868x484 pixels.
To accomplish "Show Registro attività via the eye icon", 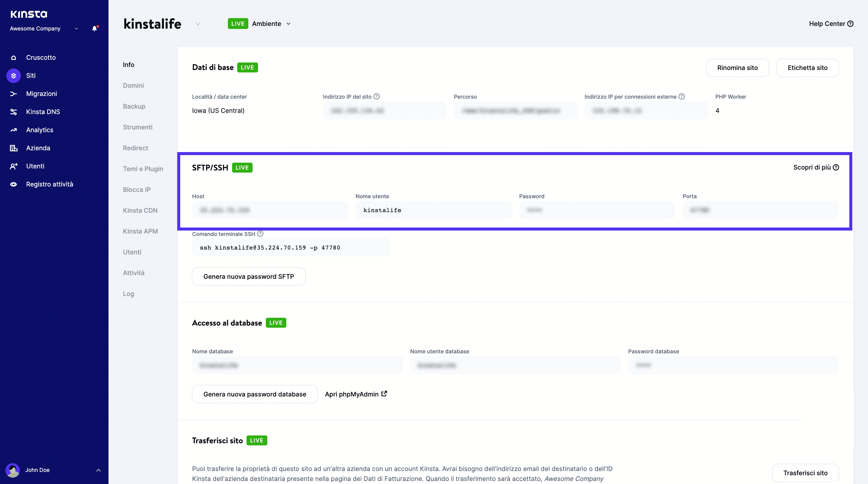I will 14,184.
